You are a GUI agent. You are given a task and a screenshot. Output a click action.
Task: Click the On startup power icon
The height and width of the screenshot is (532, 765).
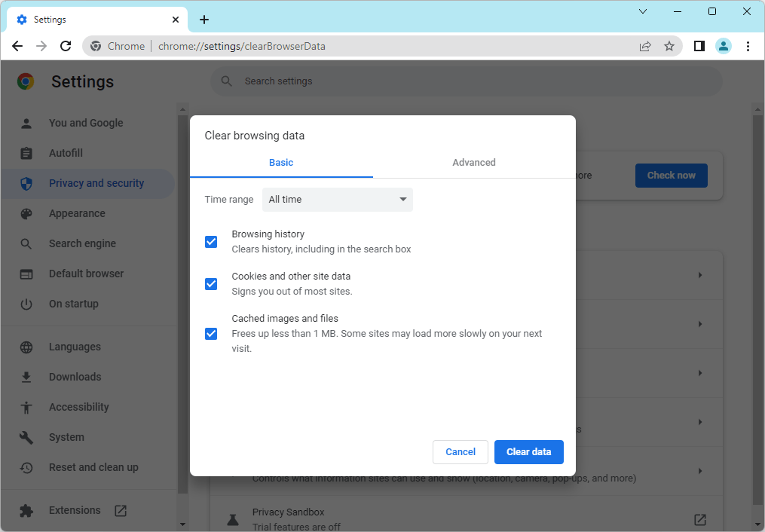[26, 304]
